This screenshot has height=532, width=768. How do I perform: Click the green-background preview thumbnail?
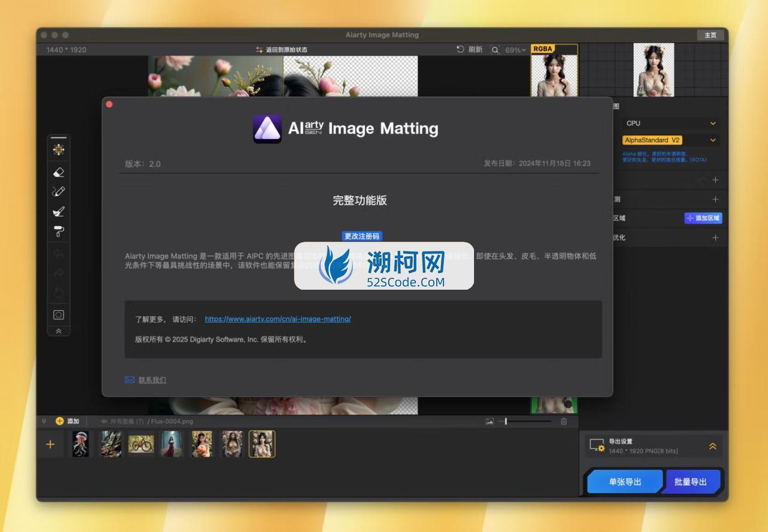[554, 405]
